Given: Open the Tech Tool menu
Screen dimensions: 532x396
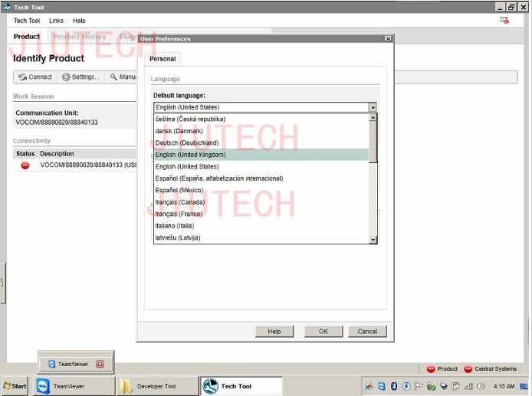Looking at the screenshot, I should (x=27, y=21).
